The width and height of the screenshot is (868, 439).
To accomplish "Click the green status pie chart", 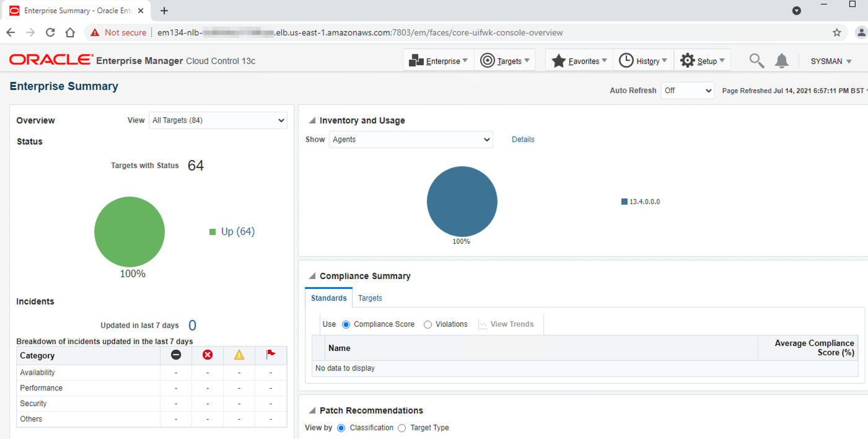I will tap(129, 232).
